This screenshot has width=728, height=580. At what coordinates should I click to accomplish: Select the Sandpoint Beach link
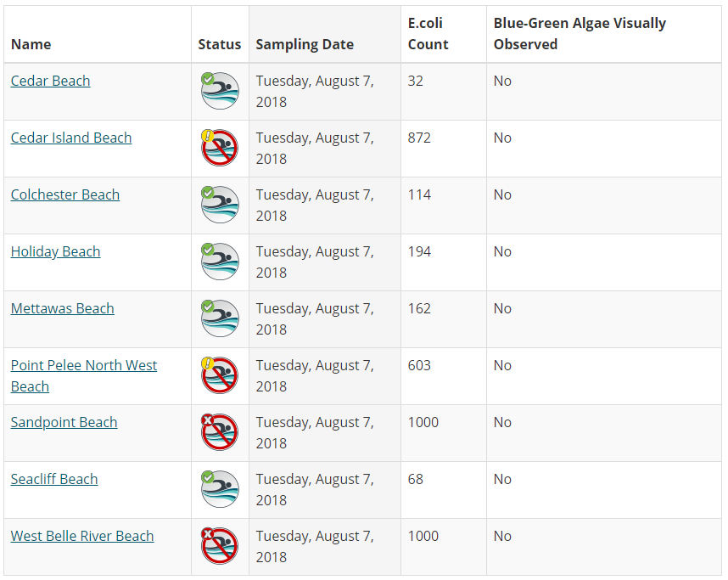pos(64,422)
